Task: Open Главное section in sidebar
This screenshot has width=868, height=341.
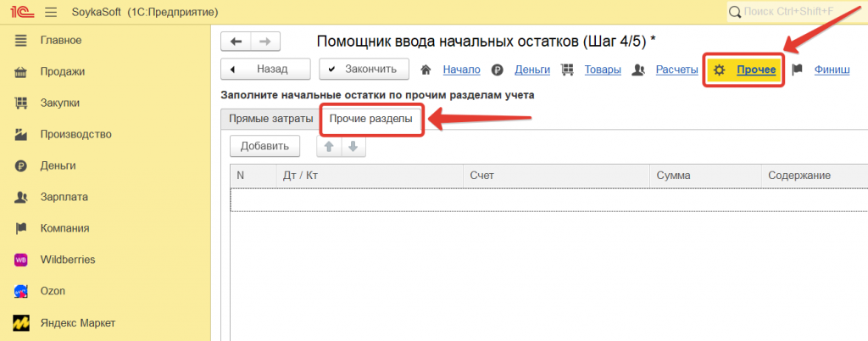Action: [60, 40]
